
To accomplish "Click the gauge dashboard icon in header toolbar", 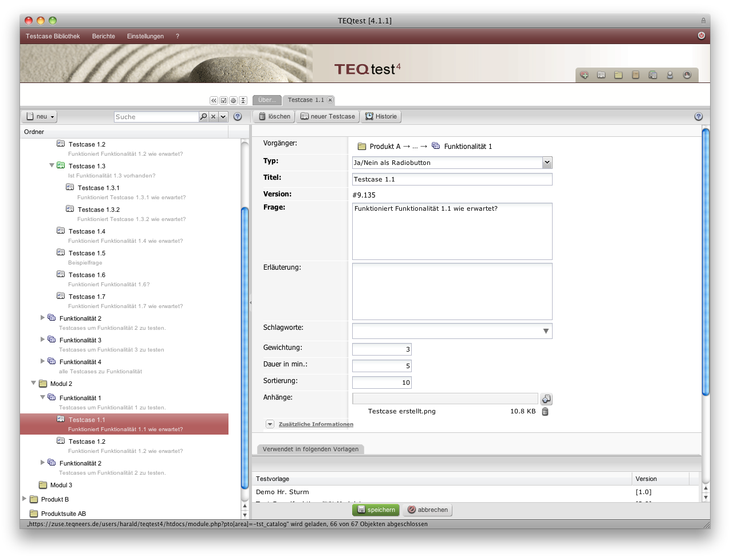I will [687, 75].
